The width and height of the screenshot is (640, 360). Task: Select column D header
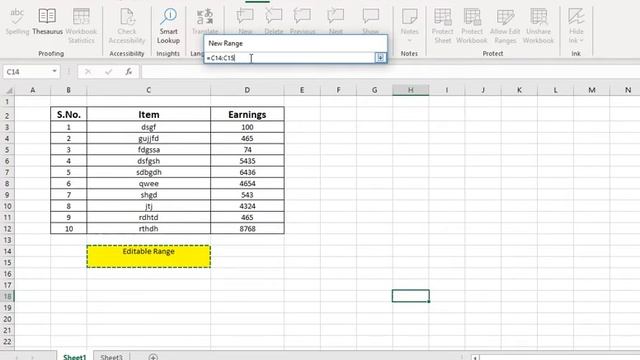point(247,90)
